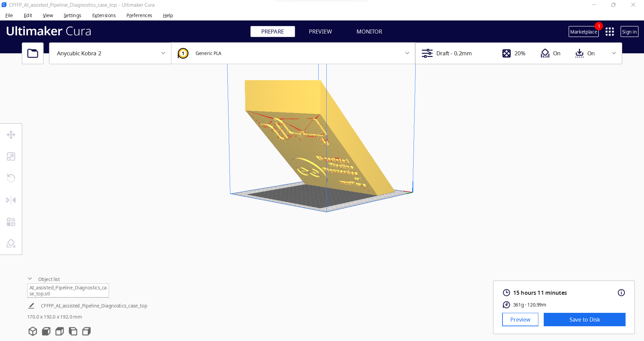Click the infill density icon
Image resolution: width=644 pixels, height=341 pixels.
coord(506,53)
